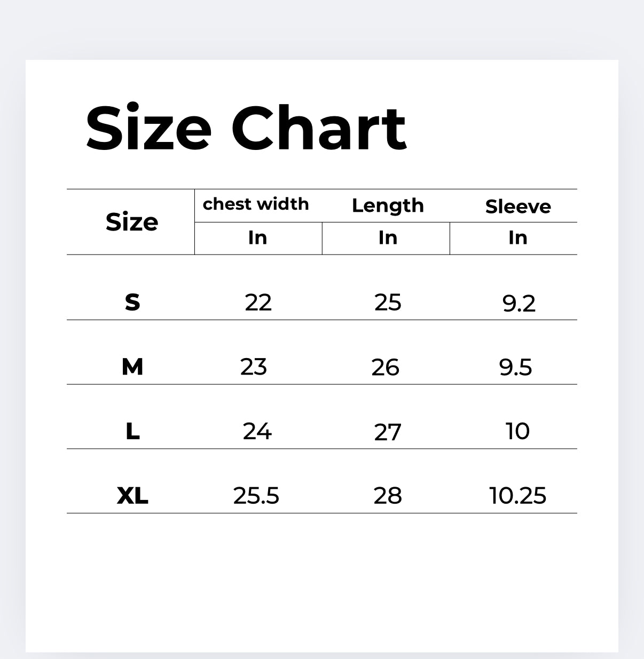Select length value 27 in L row

click(387, 432)
